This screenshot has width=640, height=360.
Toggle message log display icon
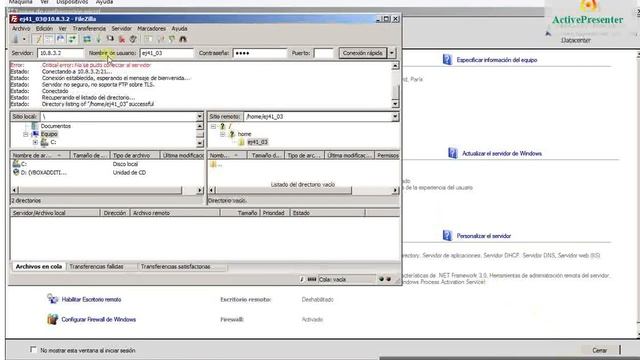(38, 39)
